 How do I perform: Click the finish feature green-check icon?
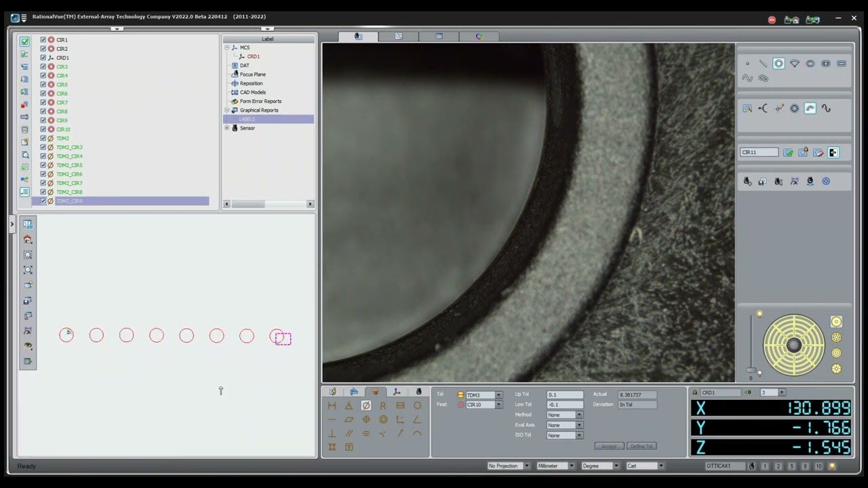pyautogui.click(x=788, y=152)
